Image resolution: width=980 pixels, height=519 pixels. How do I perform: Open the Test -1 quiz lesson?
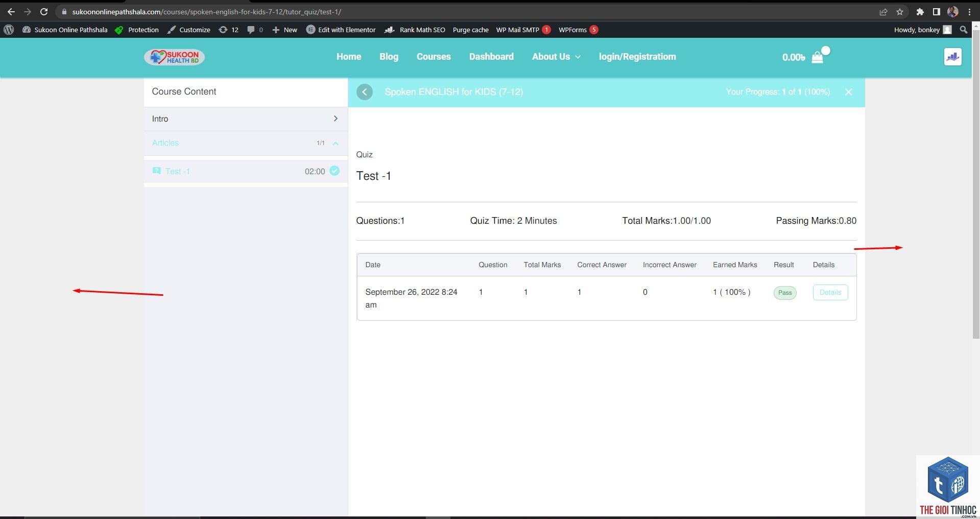click(x=178, y=171)
